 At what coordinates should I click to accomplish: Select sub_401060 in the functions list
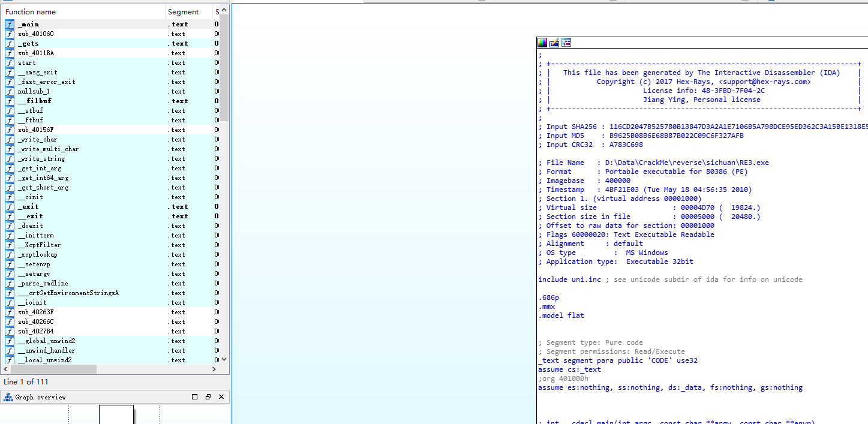35,34
